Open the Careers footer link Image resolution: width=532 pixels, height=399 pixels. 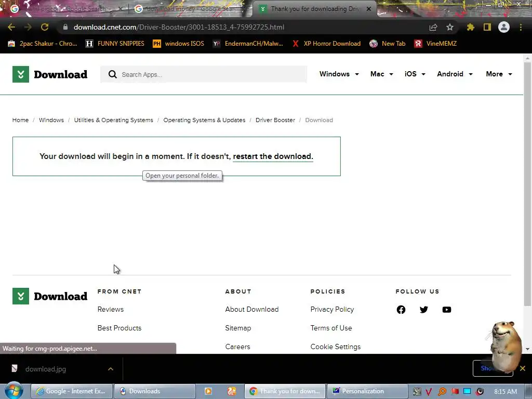coord(237,347)
